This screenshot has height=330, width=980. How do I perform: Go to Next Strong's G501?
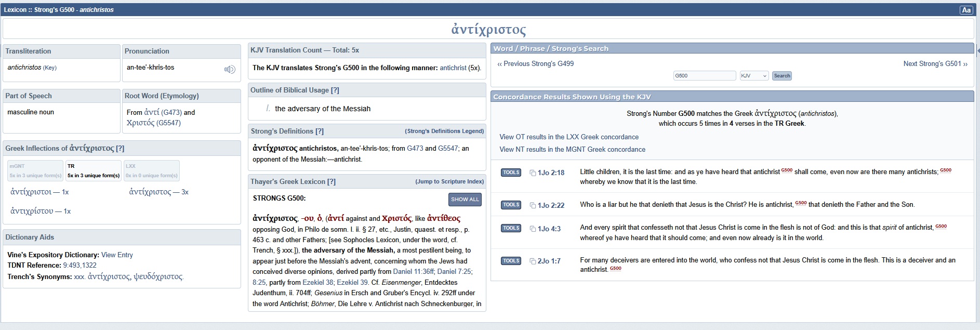click(x=935, y=64)
